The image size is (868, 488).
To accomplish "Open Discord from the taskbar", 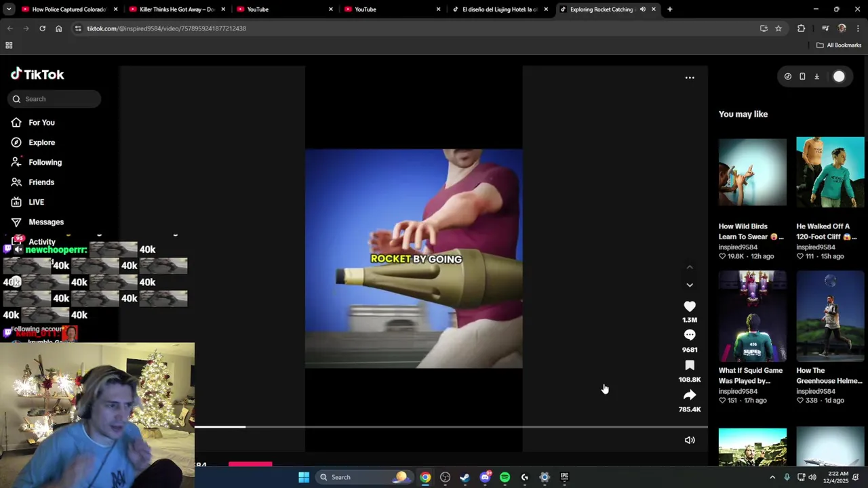I will coord(485,477).
